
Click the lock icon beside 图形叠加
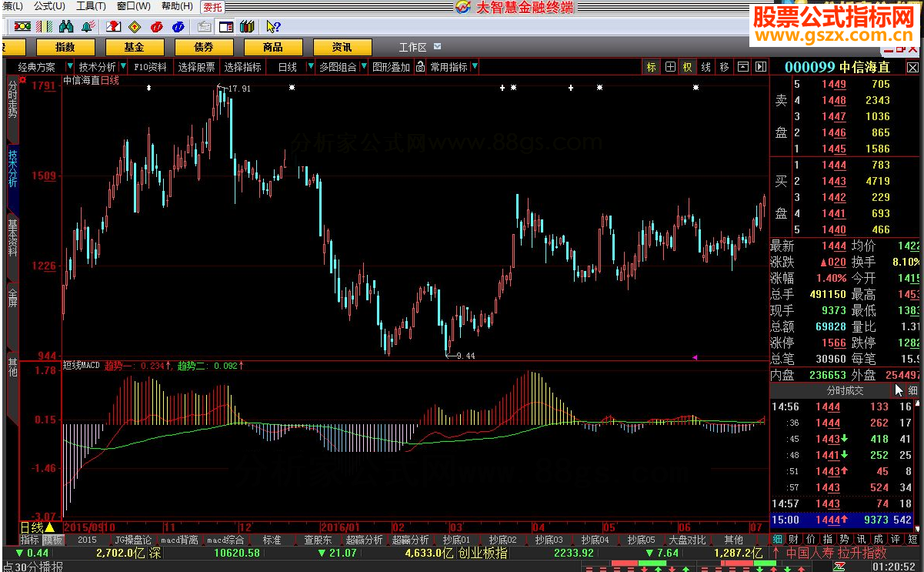click(420, 67)
